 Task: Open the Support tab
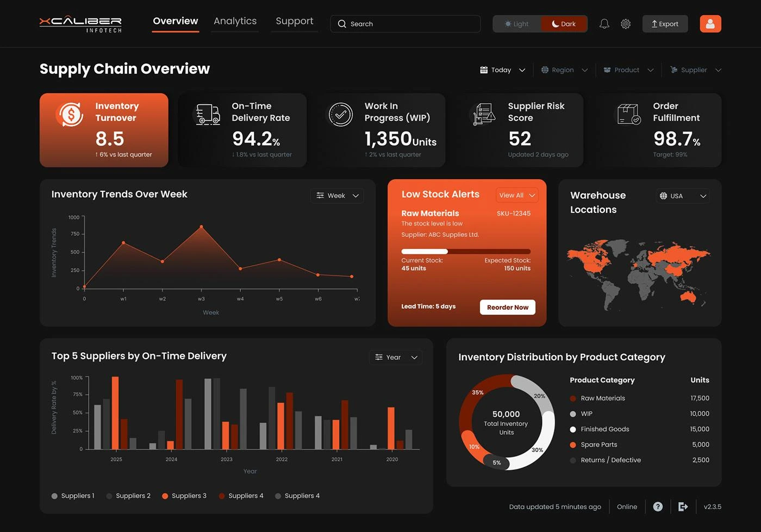pos(294,21)
